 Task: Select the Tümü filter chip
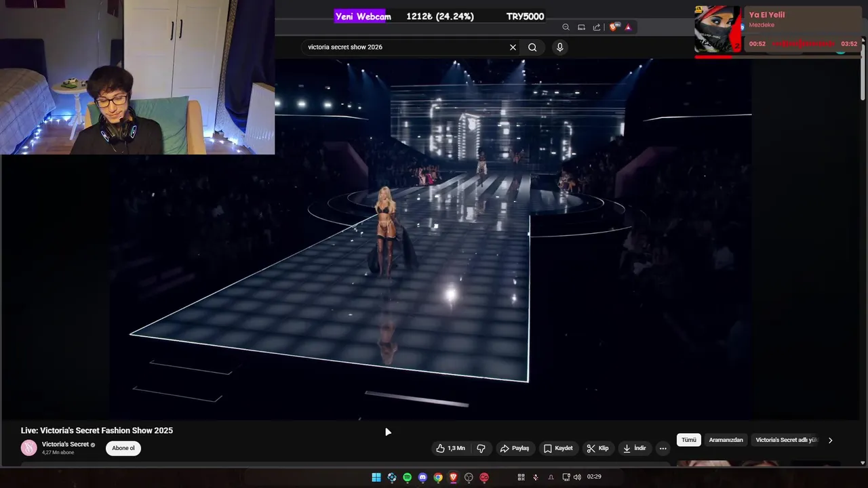689,440
